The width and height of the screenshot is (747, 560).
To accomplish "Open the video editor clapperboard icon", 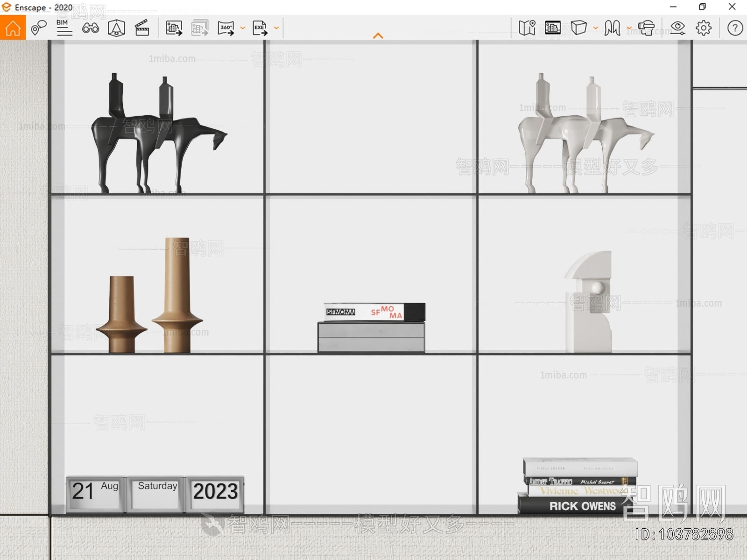I will (142, 28).
